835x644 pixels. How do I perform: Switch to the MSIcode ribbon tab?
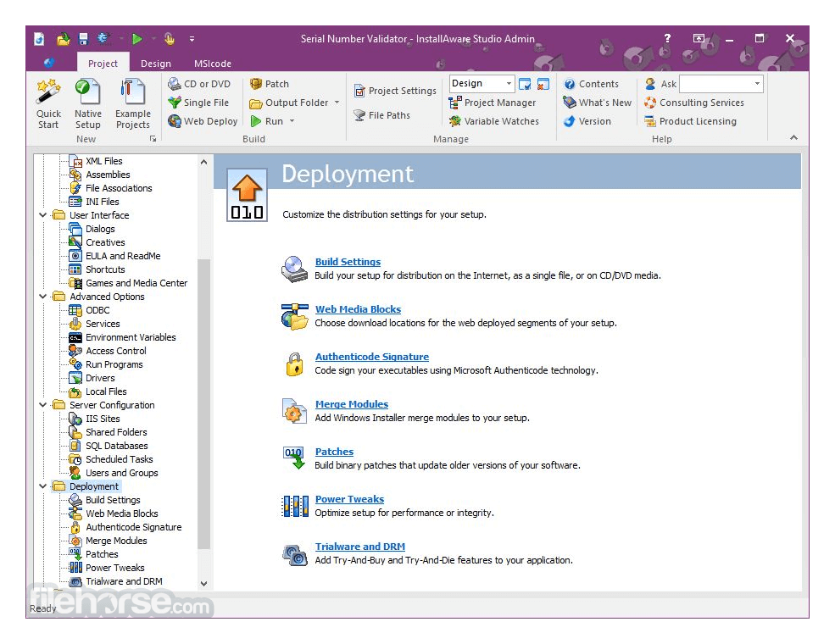[213, 64]
